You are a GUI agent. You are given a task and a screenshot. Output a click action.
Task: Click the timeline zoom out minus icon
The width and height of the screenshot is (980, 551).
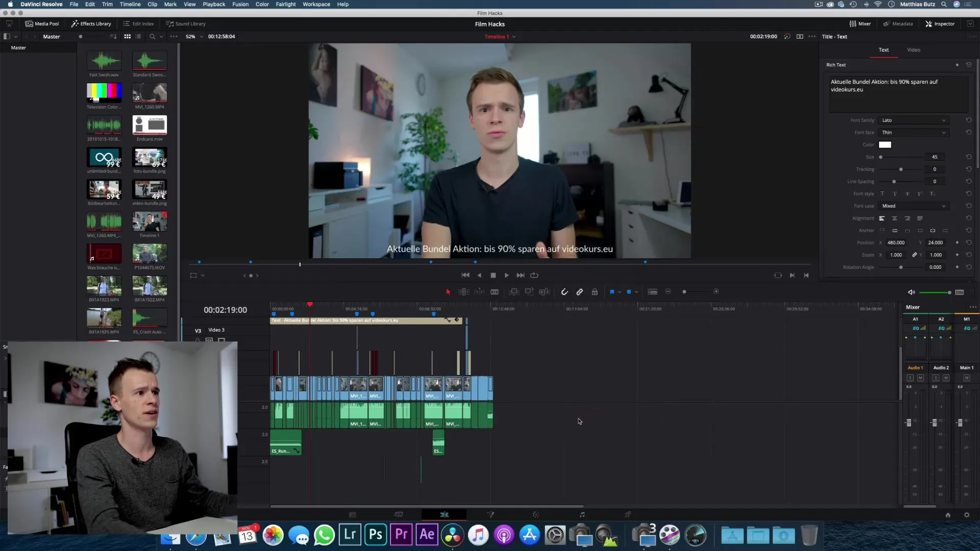[668, 291]
